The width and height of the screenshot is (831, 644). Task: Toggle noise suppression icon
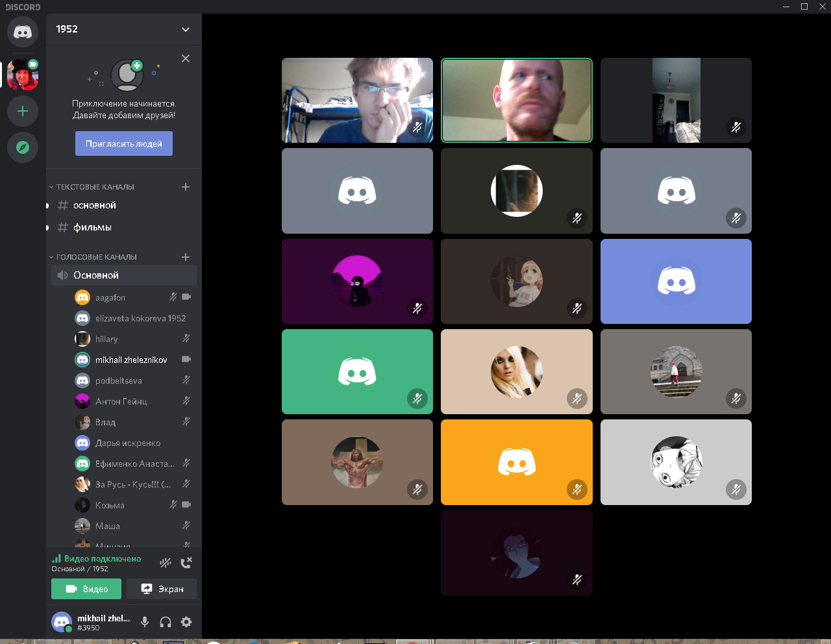click(166, 563)
